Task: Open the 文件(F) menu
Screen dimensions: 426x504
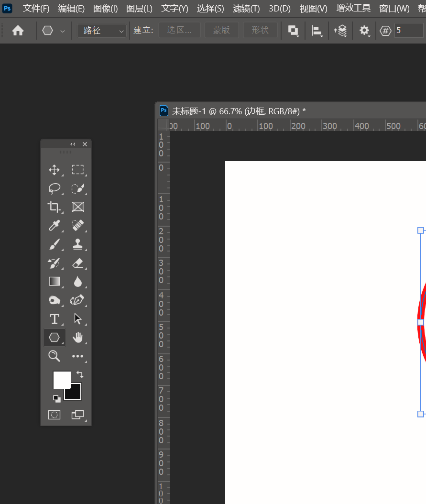Action: click(x=36, y=8)
